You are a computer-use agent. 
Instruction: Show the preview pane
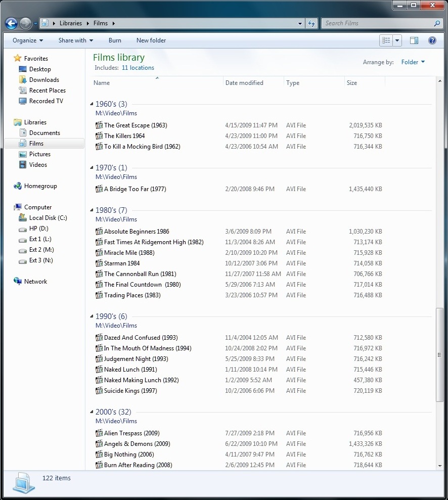[414, 40]
